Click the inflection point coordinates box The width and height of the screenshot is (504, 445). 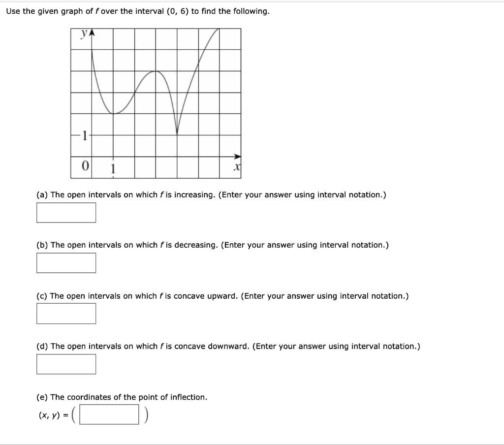click(109, 414)
